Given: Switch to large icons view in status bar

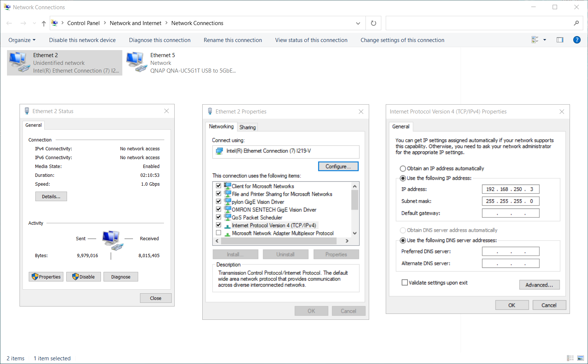Looking at the screenshot, I should click(x=581, y=358).
